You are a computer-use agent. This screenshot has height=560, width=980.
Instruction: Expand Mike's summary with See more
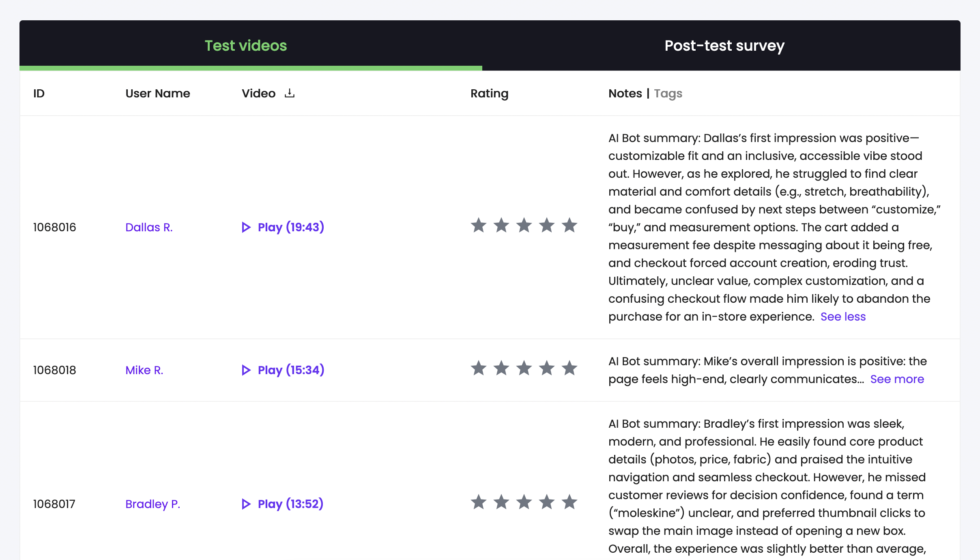click(x=897, y=379)
